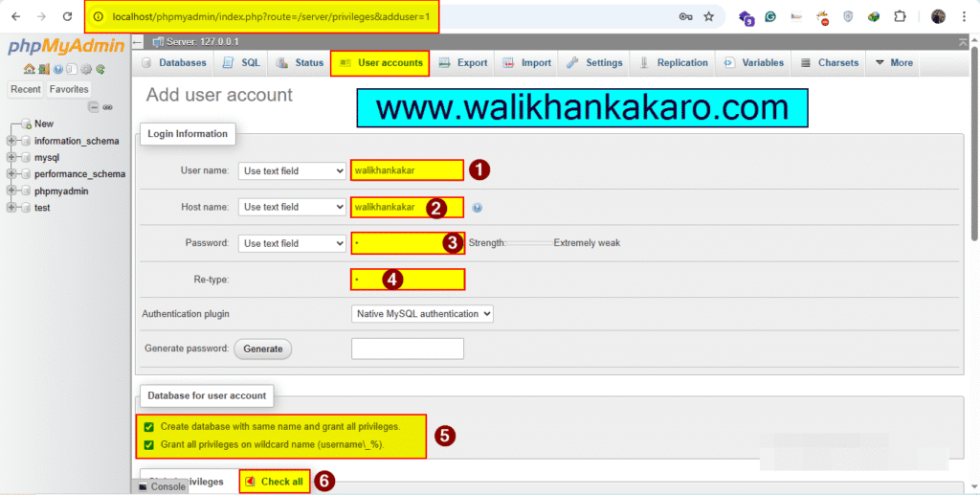Open the Settings tab
980x495 pixels.
pos(594,62)
